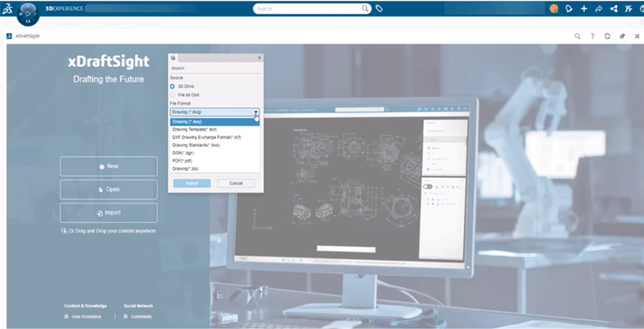Image resolution: width=644 pixels, height=329 pixels.
Task: Close the Import dialog
Action: point(259,58)
